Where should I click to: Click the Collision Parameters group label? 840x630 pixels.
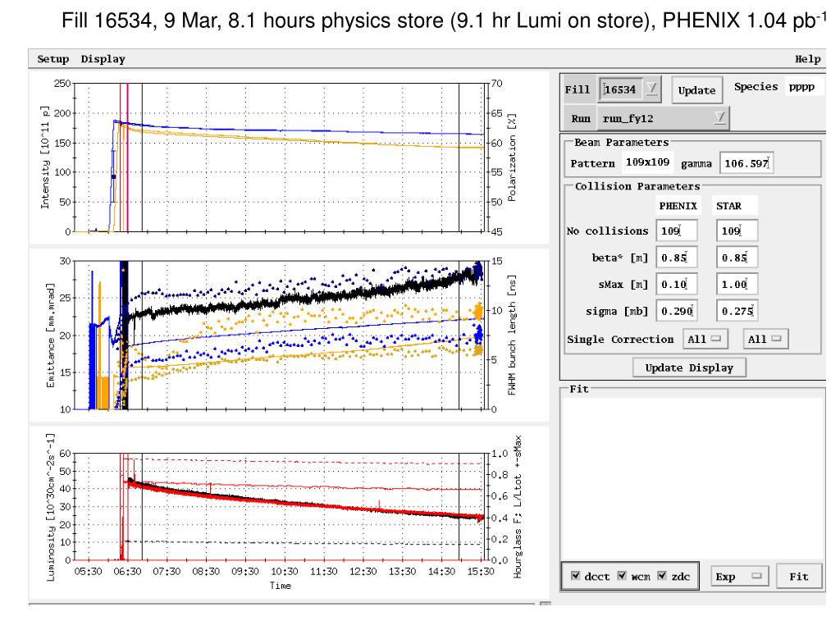click(x=637, y=186)
